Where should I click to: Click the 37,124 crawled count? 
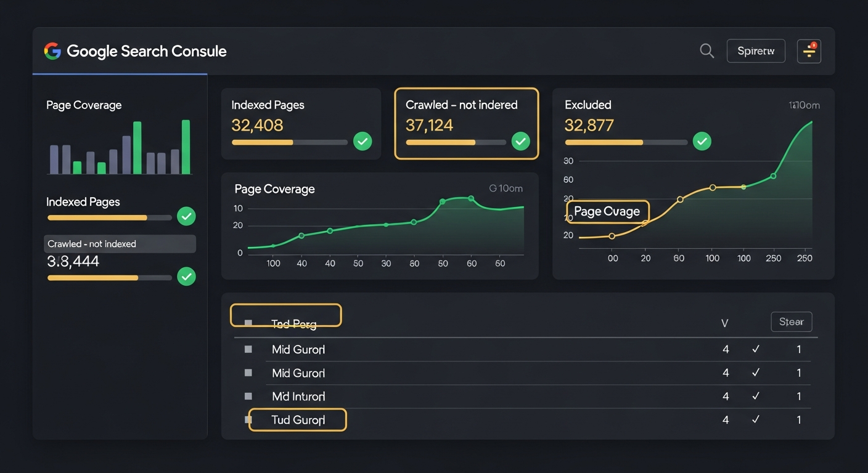(x=429, y=126)
